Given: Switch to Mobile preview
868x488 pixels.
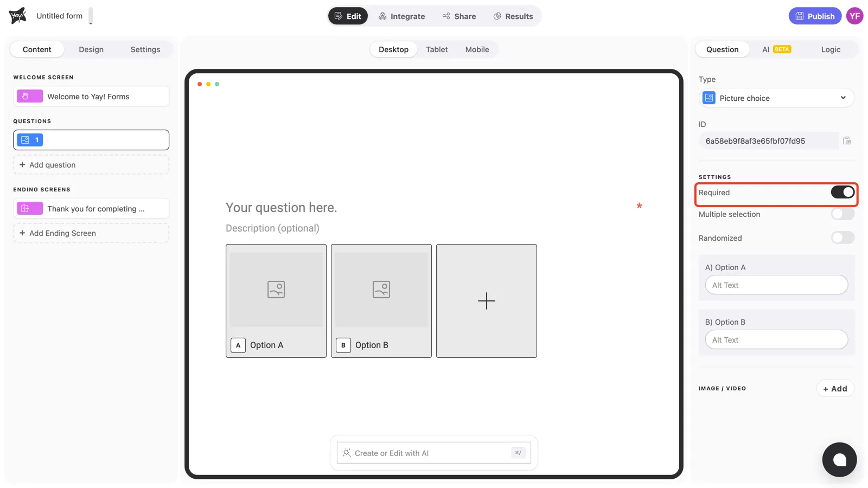Looking at the screenshot, I should 477,49.
